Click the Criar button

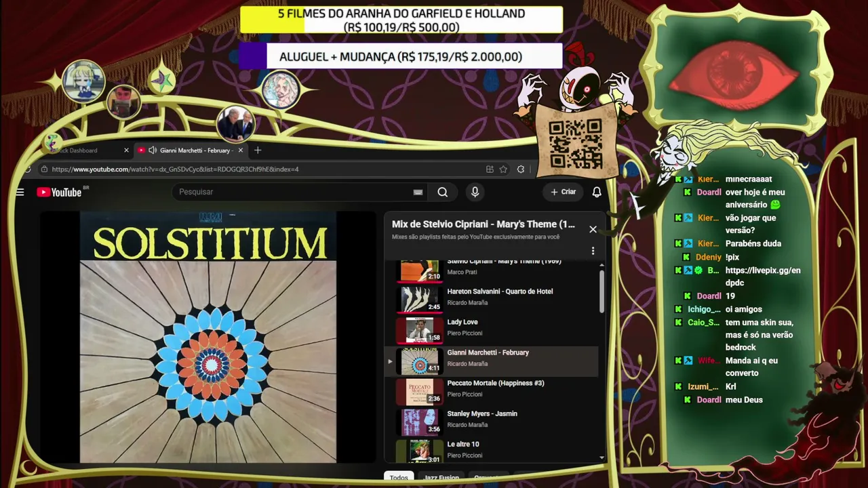tap(563, 192)
